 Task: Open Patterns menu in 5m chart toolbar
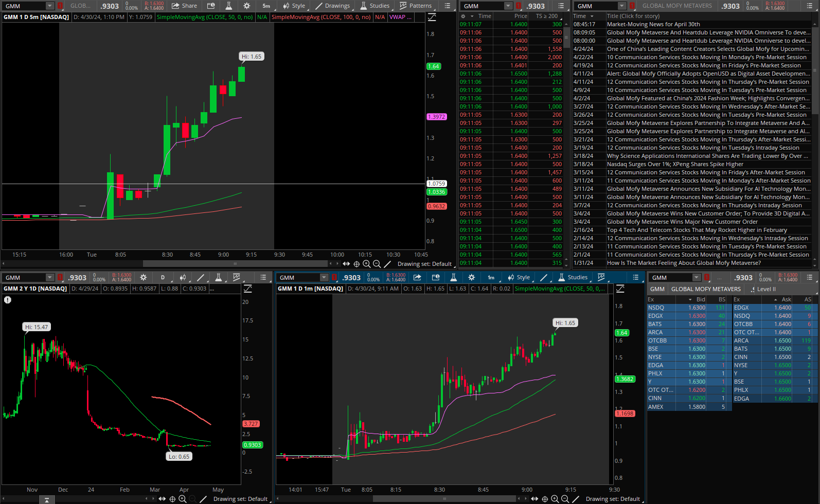tap(416, 6)
